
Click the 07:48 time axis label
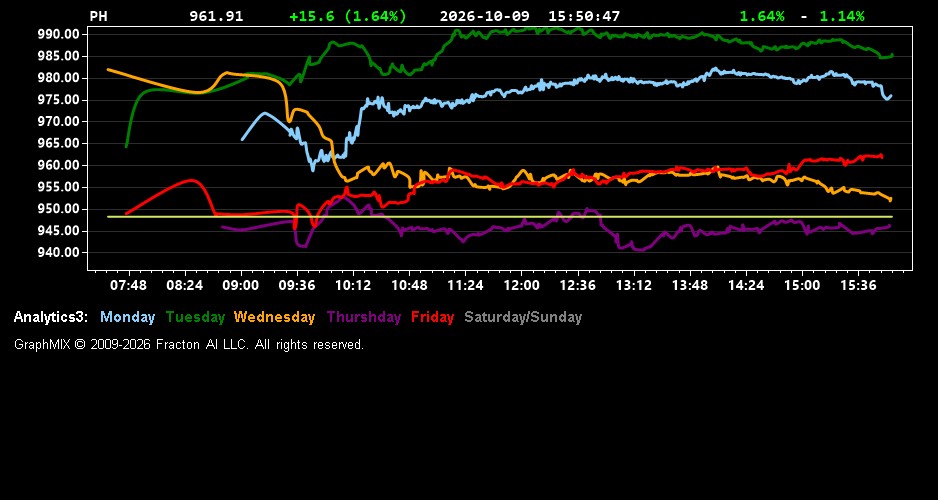[x=128, y=286]
